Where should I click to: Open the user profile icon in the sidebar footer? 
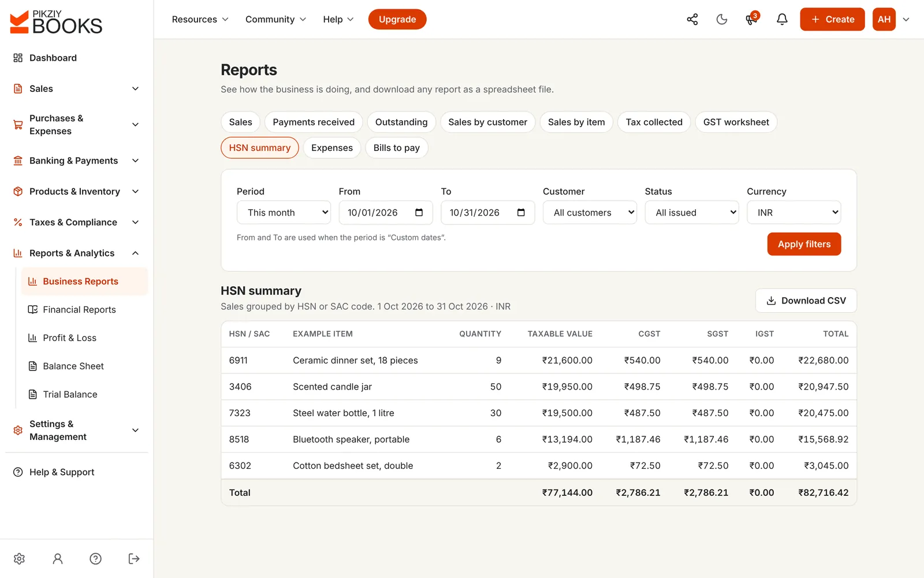point(57,558)
